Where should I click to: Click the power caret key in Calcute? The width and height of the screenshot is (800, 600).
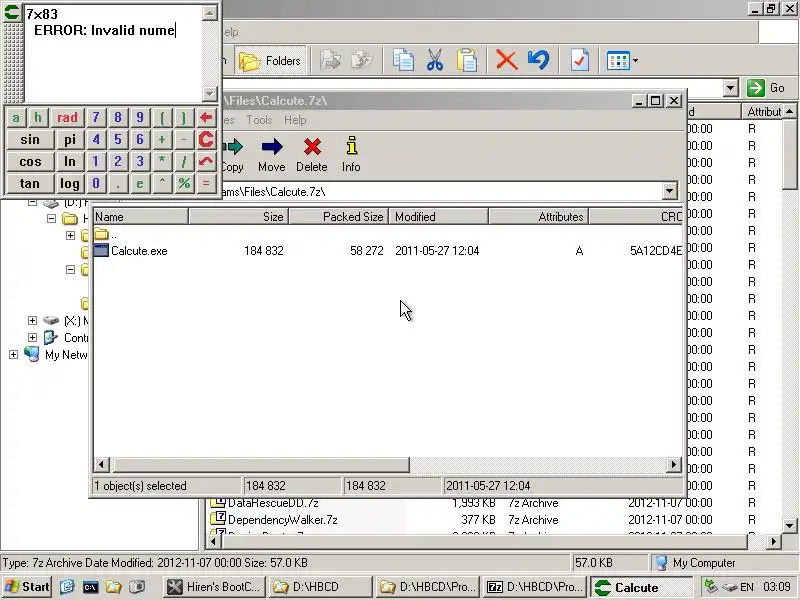[x=162, y=184]
